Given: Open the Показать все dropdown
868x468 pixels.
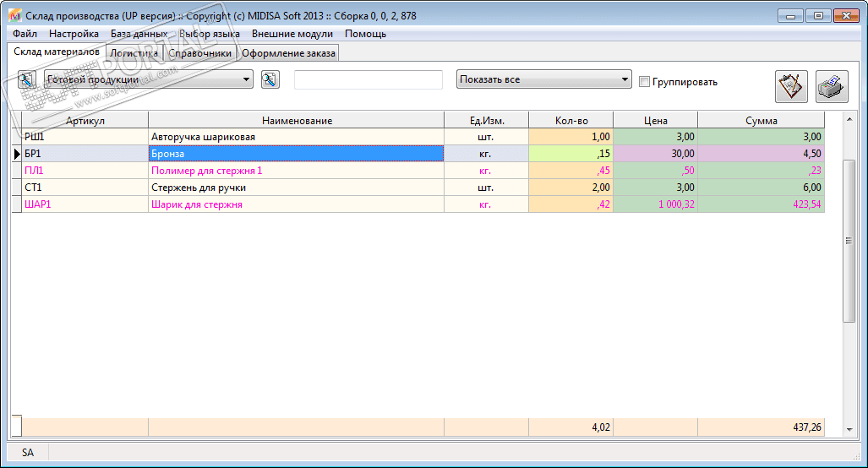Looking at the screenshot, I should point(543,79).
